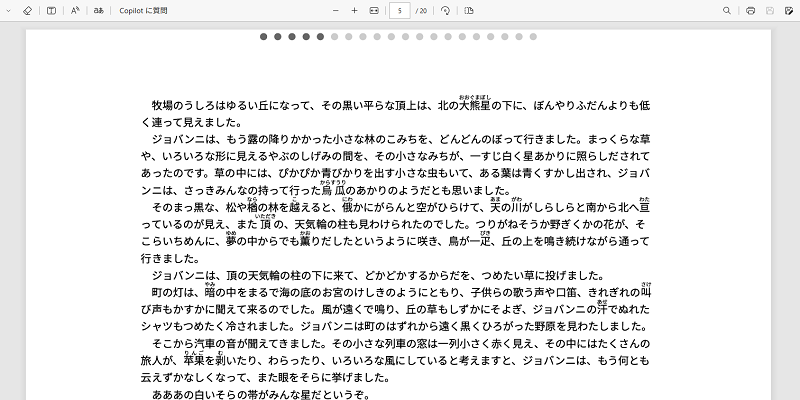Print the PDF document
This screenshot has width=800, height=400.
tap(751, 11)
